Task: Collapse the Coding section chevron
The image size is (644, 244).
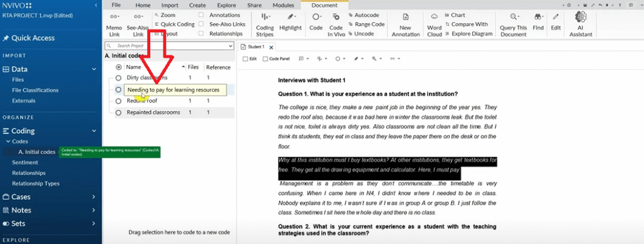Action: click(x=94, y=131)
